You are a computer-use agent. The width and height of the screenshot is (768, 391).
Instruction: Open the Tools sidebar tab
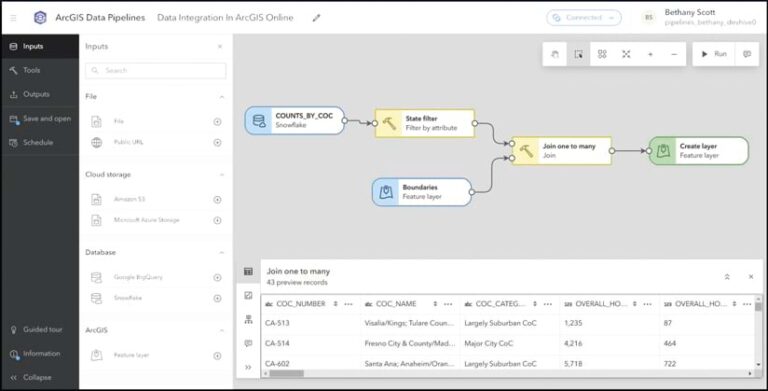click(x=39, y=71)
